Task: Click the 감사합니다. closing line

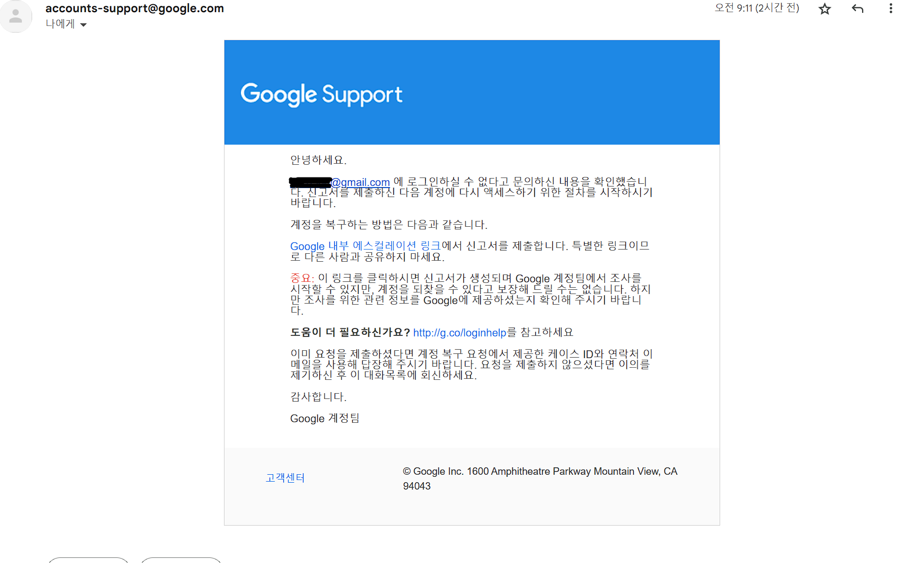Action: (318, 397)
